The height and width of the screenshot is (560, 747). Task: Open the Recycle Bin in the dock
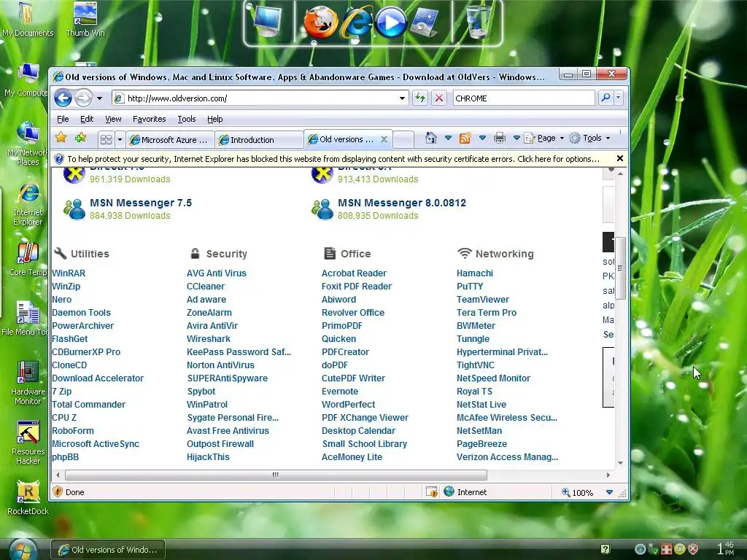(478, 21)
